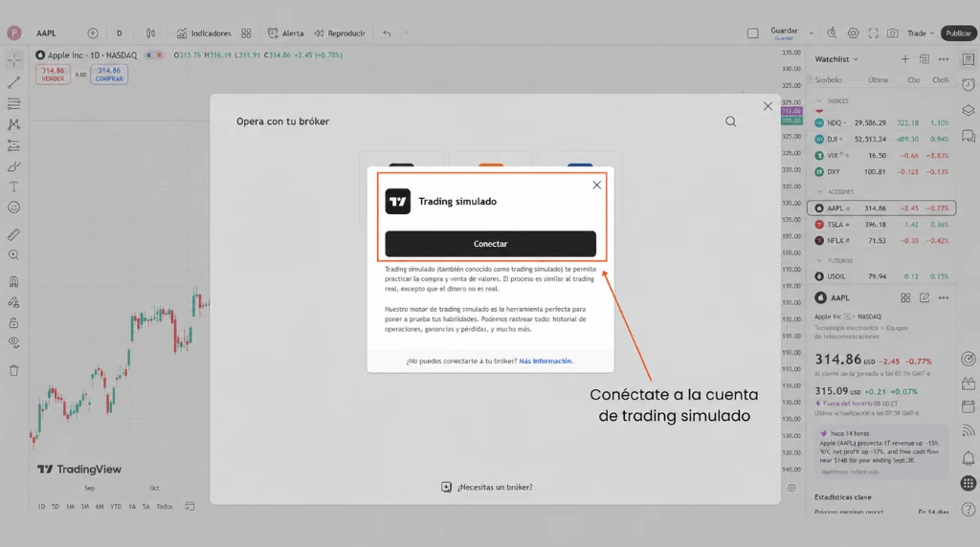Take a chart snapshot with camera icon
Viewport: 980px width, 547px height.
click(893, 33)
